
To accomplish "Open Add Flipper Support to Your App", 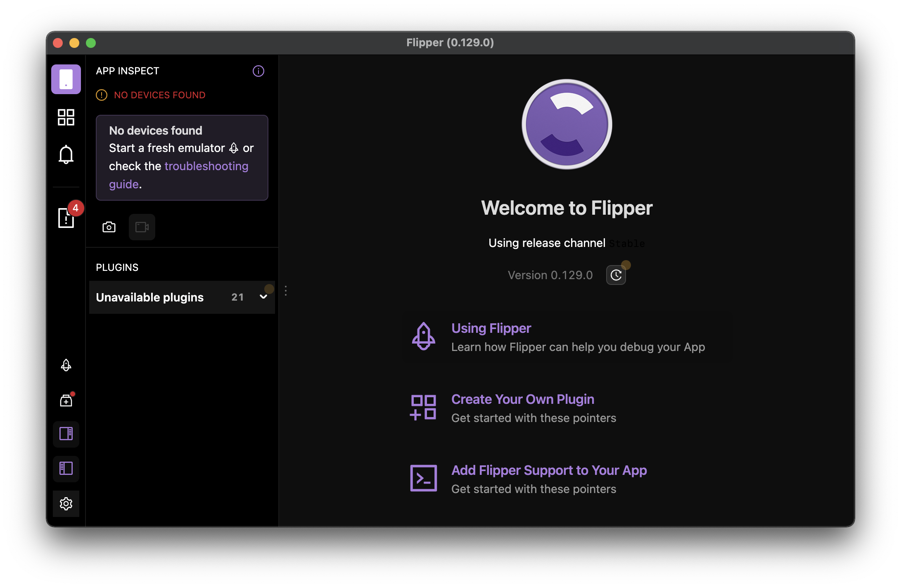I will coord(549,470).
